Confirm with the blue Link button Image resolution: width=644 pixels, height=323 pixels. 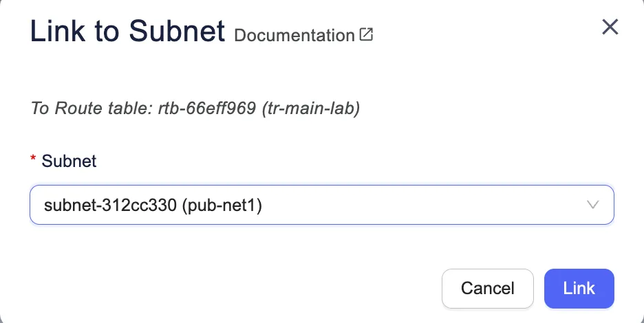579,288
